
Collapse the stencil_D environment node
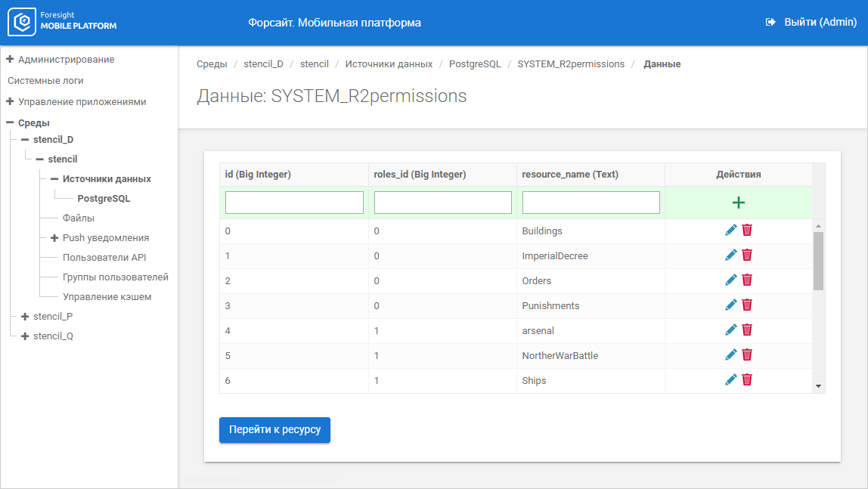(25, 140)
